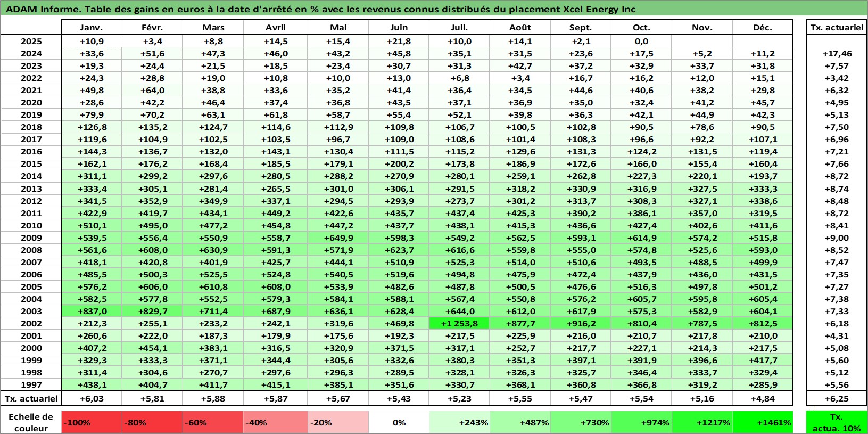Image resolution: width=868 pixels, height=434 pixels.
Task: Select the +417,7 cell in 1999 row
Action: (763, 360)
